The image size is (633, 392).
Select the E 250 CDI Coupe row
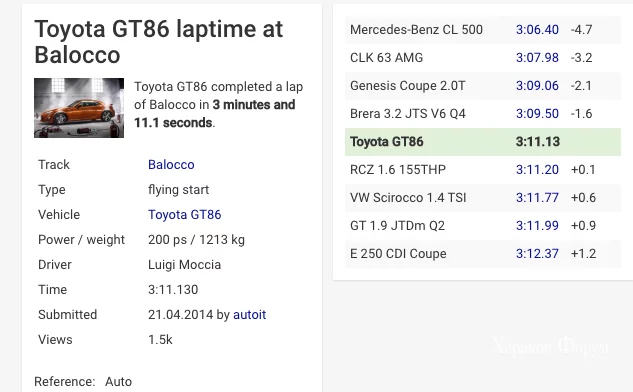pyautogui.click(x=483, y=254)
